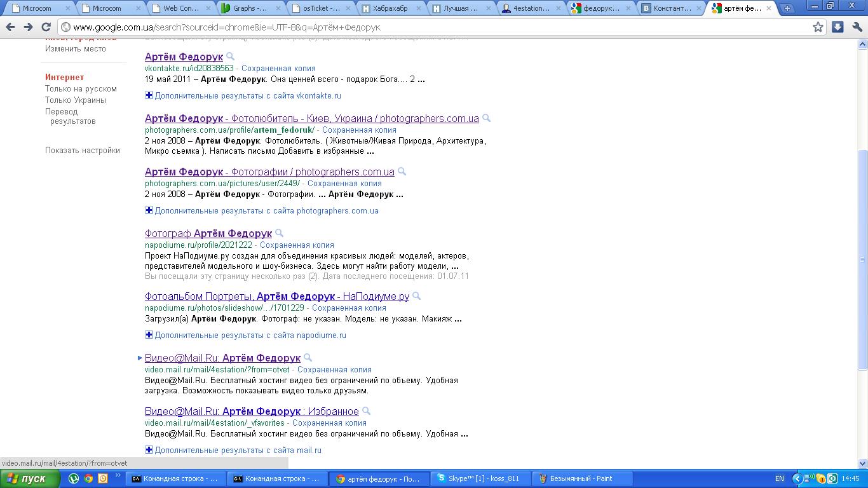Screen dimensions: 868x488
Task: Click the EN language indicator
Action: [x=780, y=478]
